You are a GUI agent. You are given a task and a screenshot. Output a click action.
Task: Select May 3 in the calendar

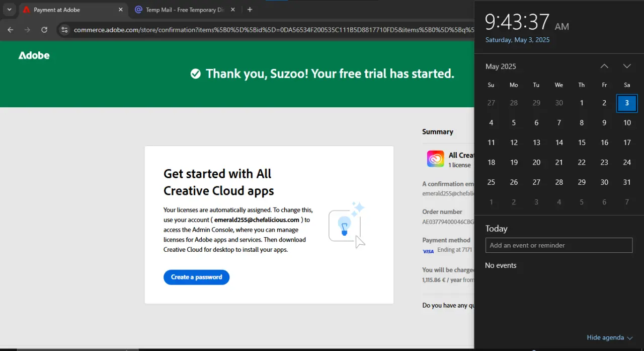627,103
